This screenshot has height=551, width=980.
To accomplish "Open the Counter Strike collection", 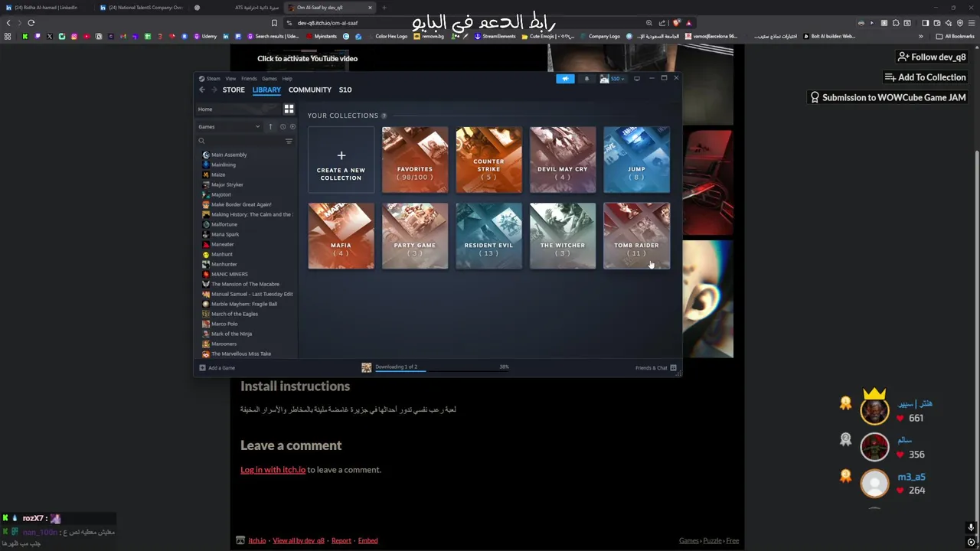I will point(488,160).
